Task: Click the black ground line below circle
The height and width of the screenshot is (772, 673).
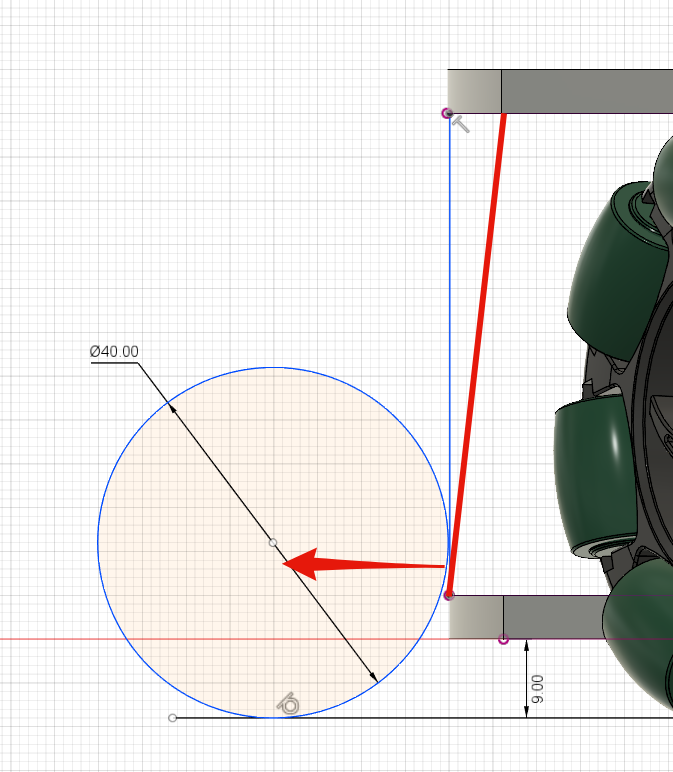Action: click(x=423, y=718)
